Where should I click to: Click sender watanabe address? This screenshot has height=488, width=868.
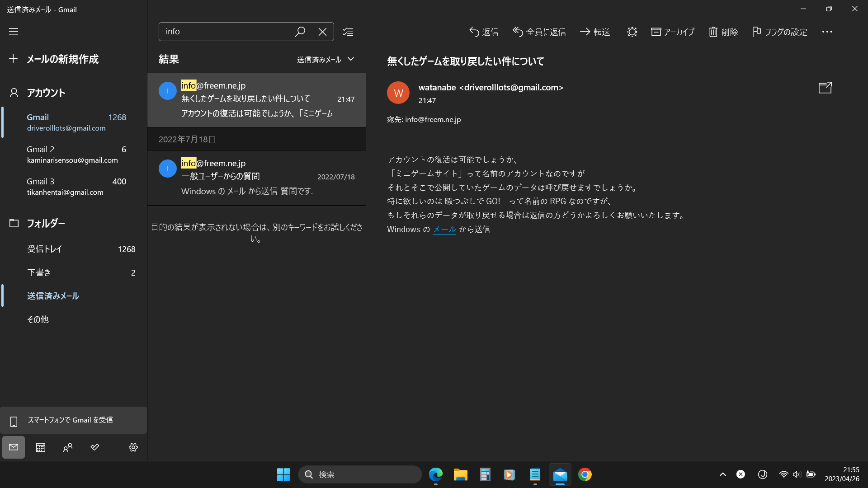click(491, 88)
